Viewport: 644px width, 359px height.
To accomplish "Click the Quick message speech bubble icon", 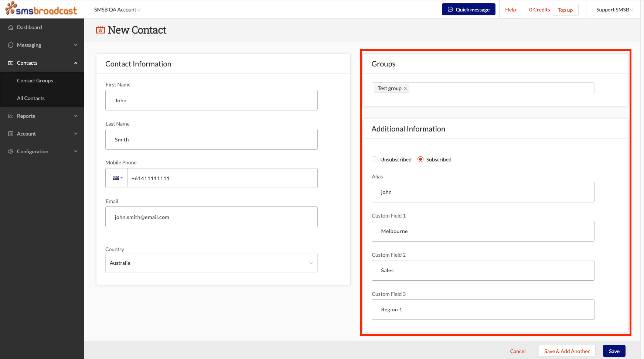I will coord(450,9).
